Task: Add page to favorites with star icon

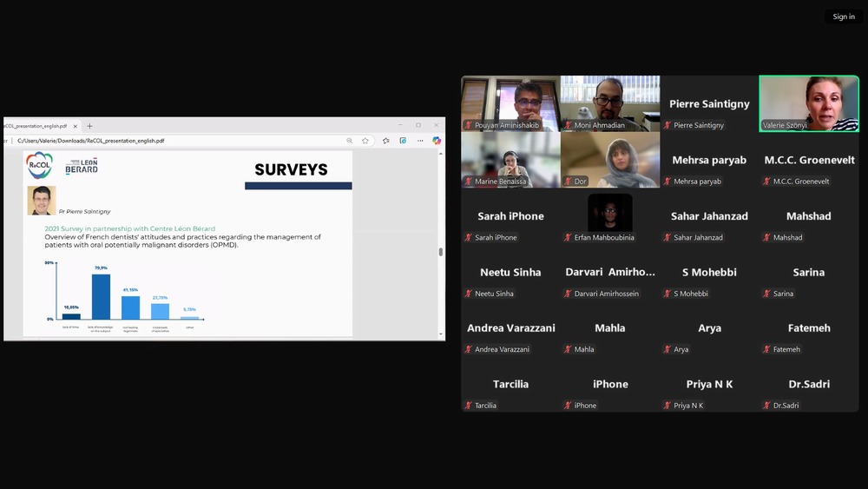Action: 365,141
